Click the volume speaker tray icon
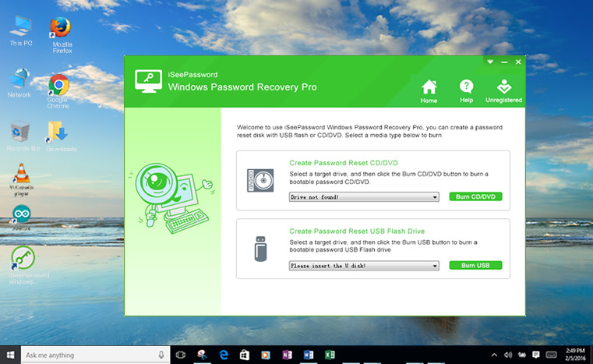Screen dimensions: 593x364 [508, 355]
